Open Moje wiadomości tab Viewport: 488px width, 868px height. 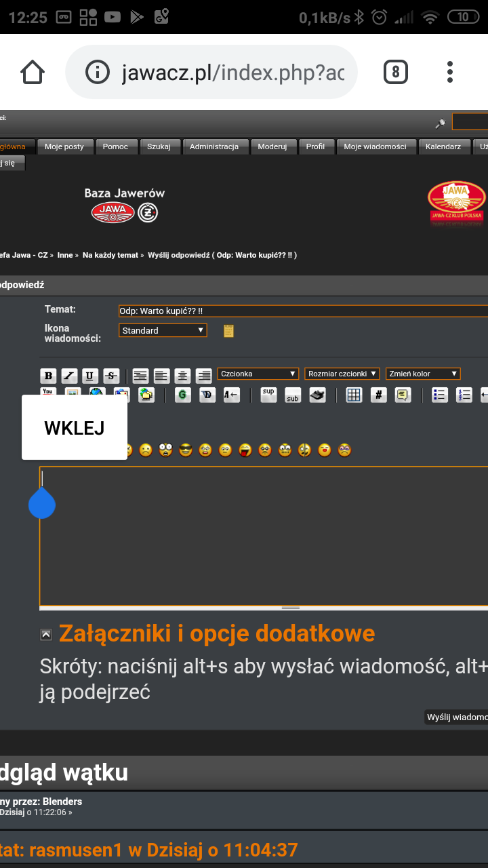pos(375,146)
